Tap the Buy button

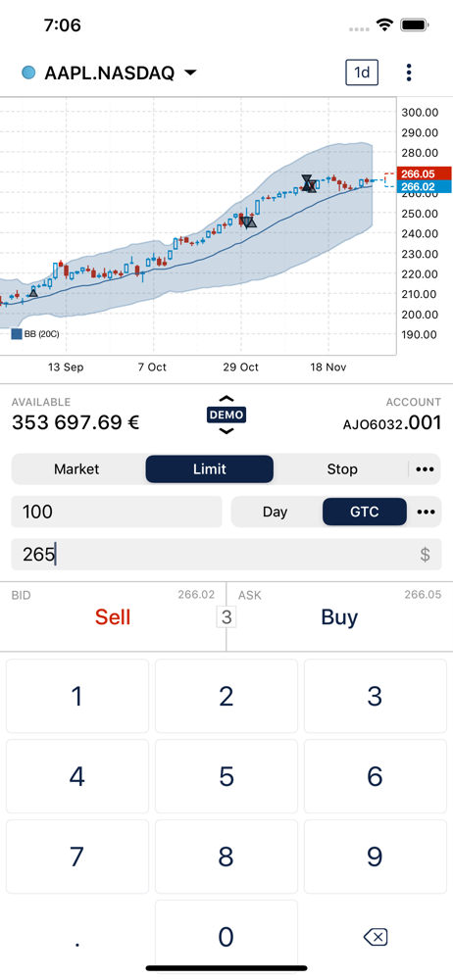point(339,616)
